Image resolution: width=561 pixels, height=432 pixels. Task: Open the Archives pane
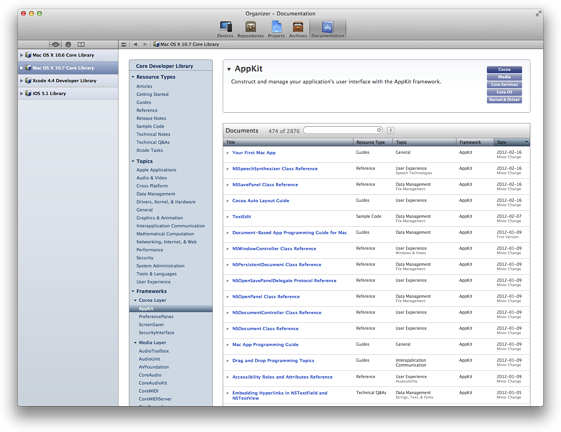click(x=298, y=29)
